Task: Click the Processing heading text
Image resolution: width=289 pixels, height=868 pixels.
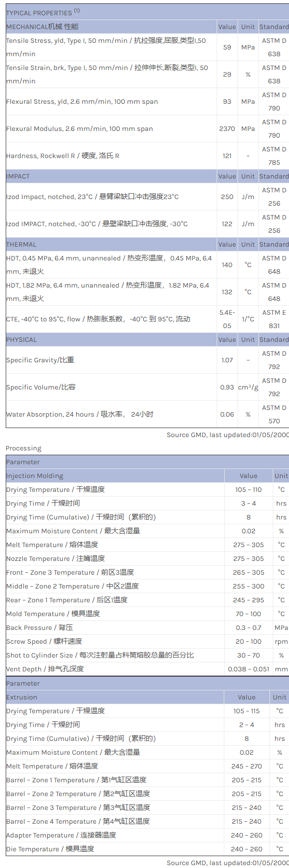Action: click(23, 448)
